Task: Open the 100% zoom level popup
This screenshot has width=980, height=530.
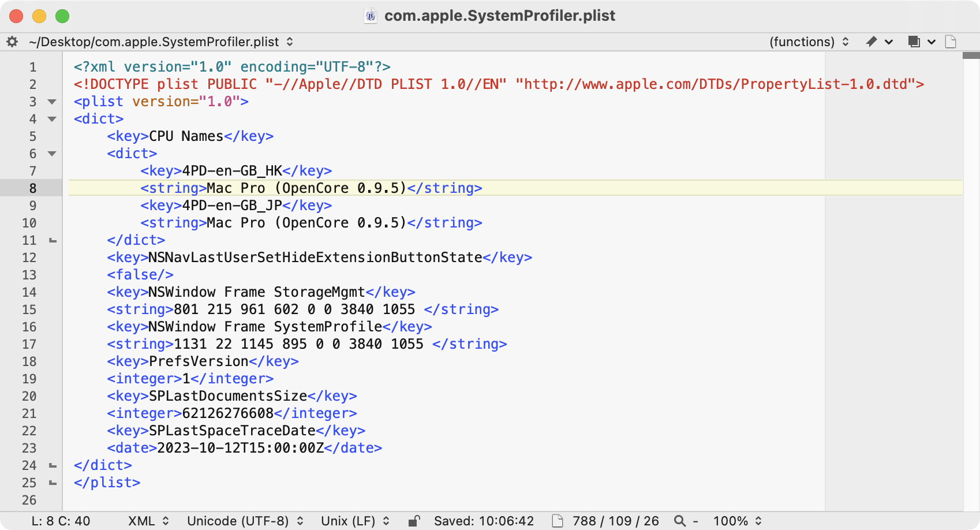Action: click(738, 521)
